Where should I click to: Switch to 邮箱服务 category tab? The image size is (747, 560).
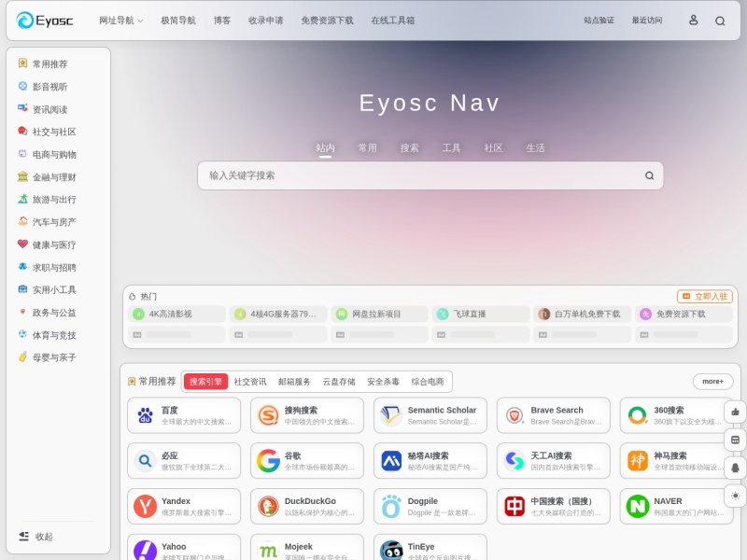point(294,382)
